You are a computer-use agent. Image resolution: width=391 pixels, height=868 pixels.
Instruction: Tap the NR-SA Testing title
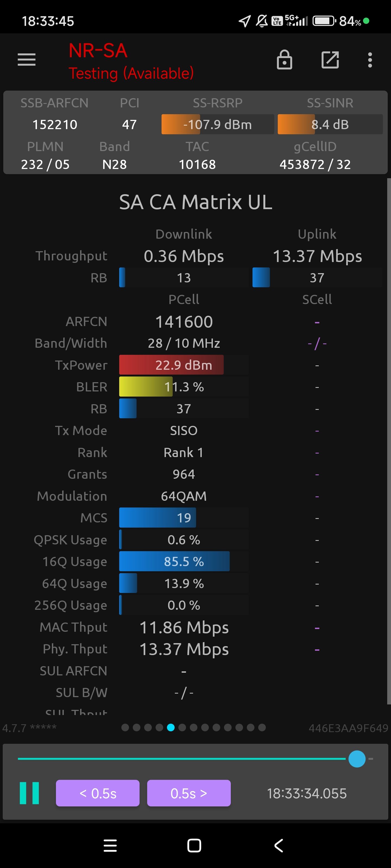tap(131, 61)
